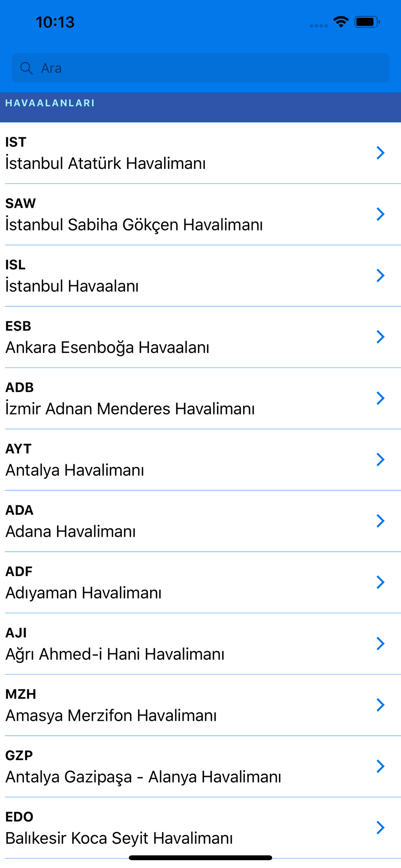Open chevron for İstanbul Havaalanı row
This screenshot has height=868, width=401.
pyautogui.click(x=381, y=275)
